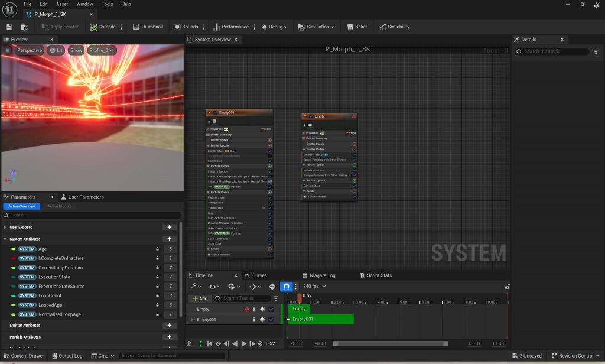Screen dimensions: 605x364
Task: Step forward one frame in Timeline
Action: 252,343
